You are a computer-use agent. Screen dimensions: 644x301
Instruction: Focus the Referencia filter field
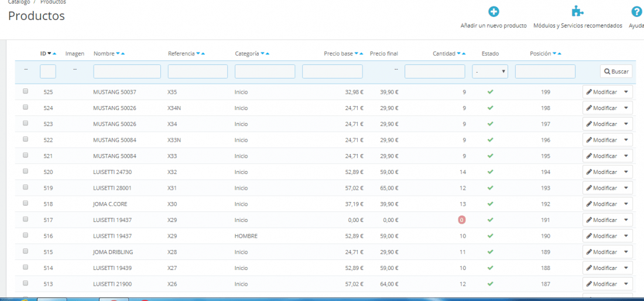click(197, 71)
